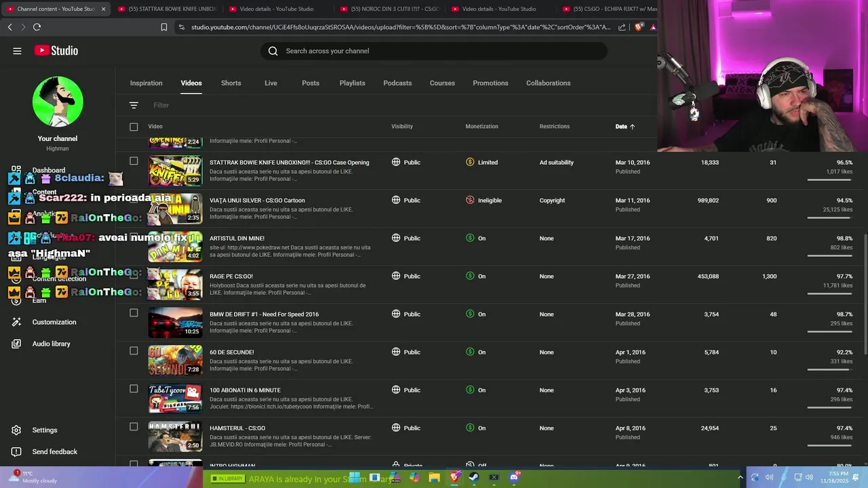Click the video list vertical scrollbar

click(865, 293)
